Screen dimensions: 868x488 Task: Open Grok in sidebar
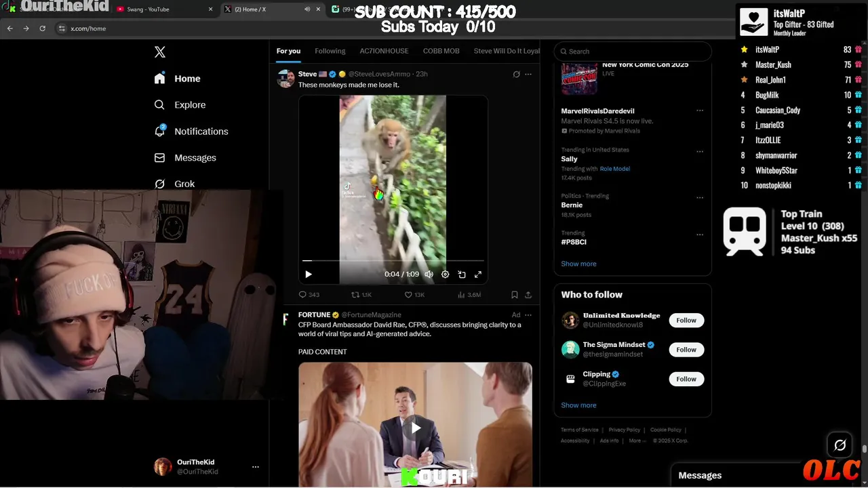click(x=174, y=184)
